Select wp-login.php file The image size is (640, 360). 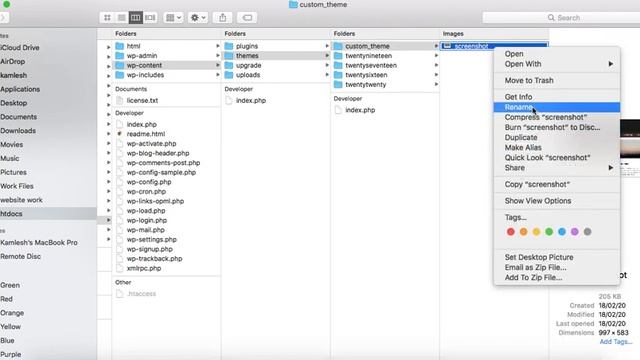tap(146, 220)
